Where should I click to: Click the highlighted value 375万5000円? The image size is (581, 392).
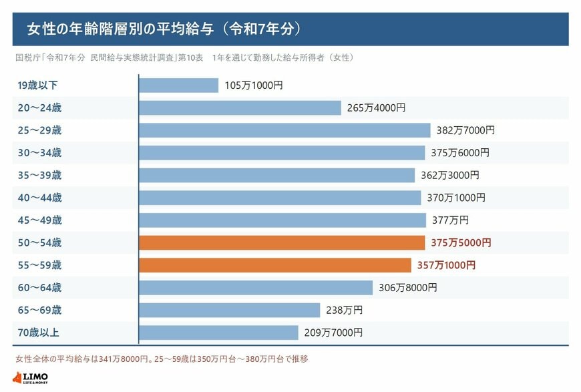pos(461,242)
